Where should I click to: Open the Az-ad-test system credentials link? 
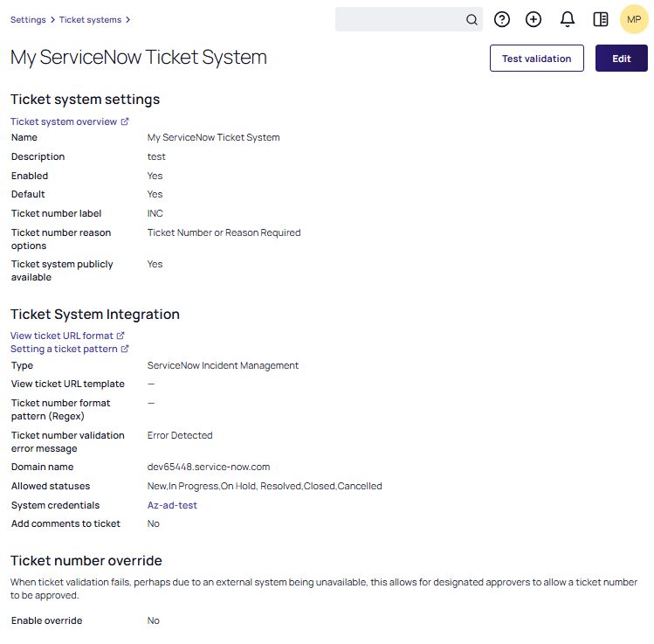click(172, 505)
